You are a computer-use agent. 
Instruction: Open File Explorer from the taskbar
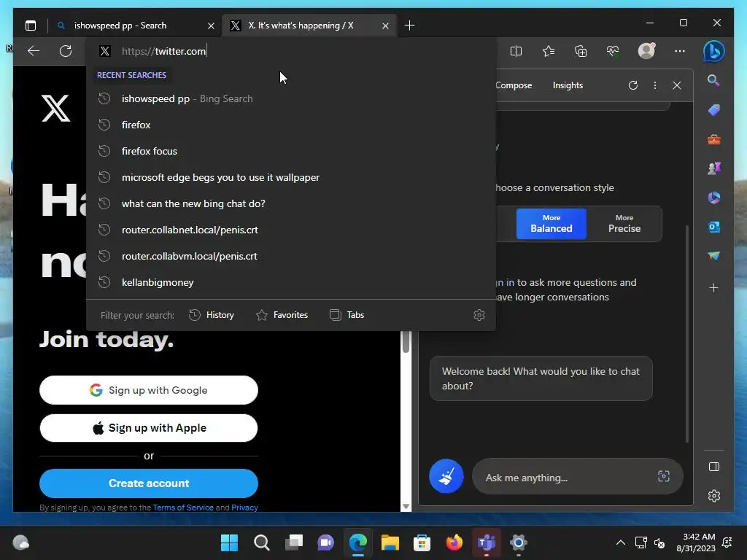(x=390, y=542)
